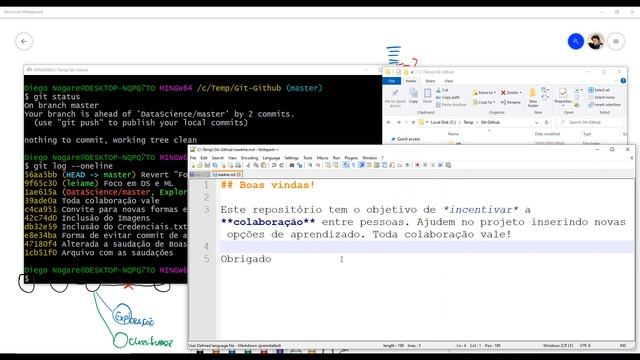Click Paste shortcut in Explorer ribbon
The image size is (640, 360).
(451, 104)
